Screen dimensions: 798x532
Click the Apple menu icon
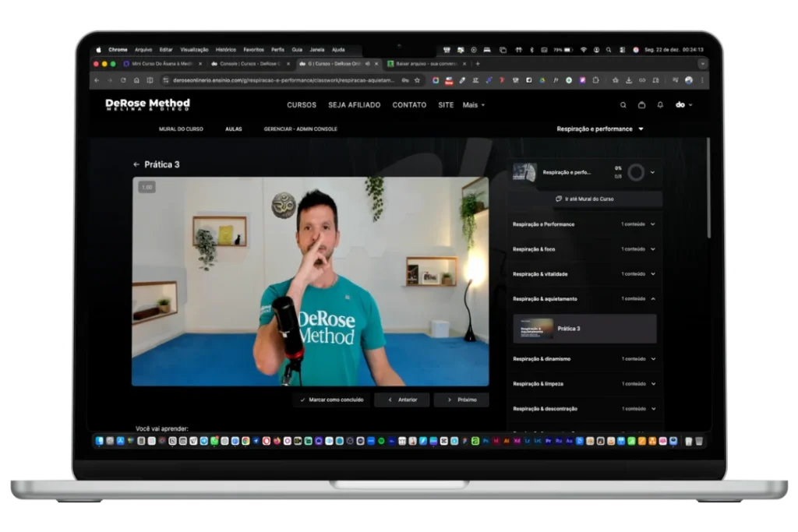99,50
